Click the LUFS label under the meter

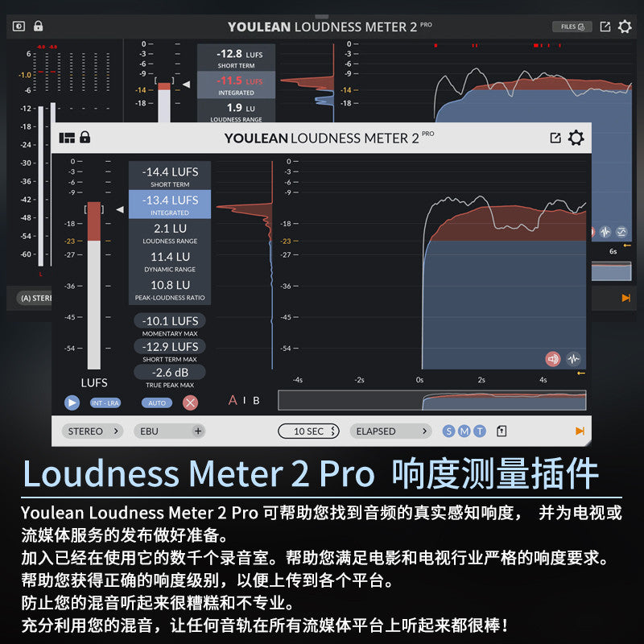pos(94,383)
